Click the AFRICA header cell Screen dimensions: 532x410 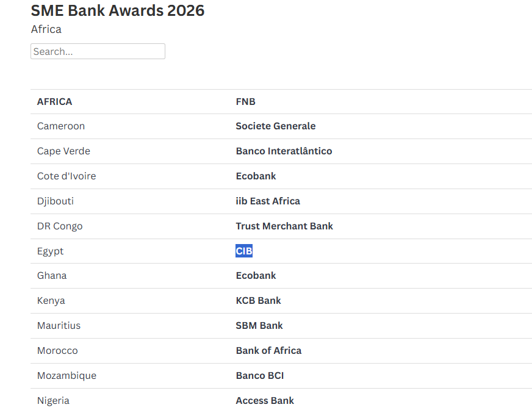pos(54,102)
